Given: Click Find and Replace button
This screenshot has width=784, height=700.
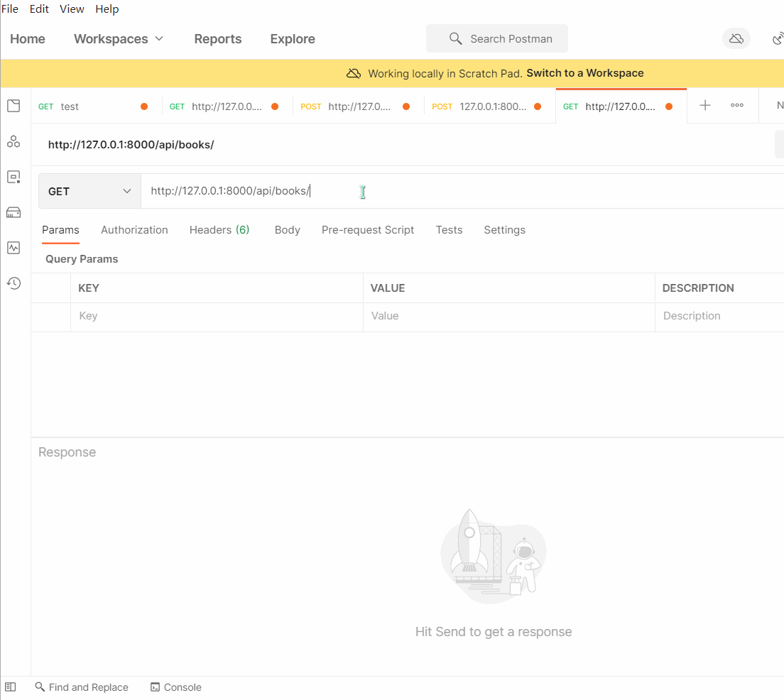Looking at the screenshot, I should [82, 687].
